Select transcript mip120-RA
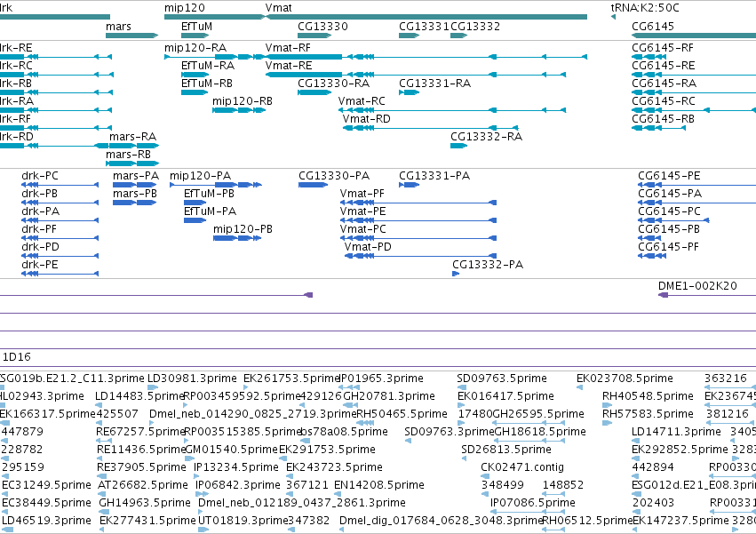 (x=215, y=57)
